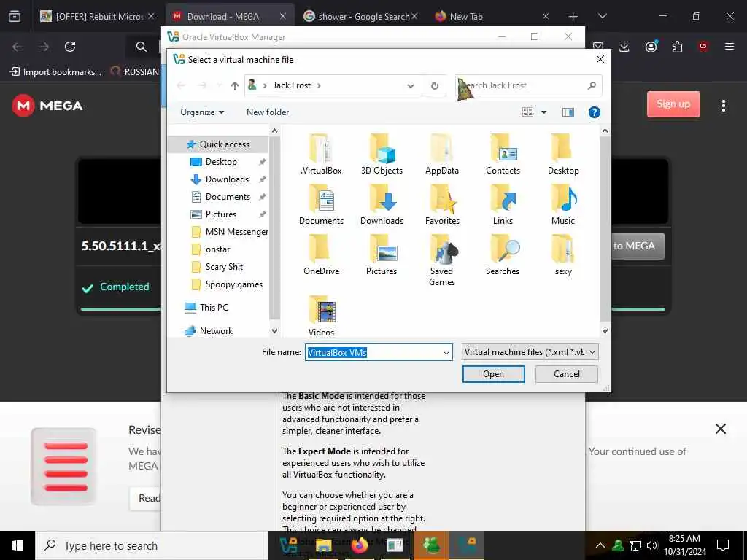The width and height of the screenshot is (747, 560).
Task: Open the Documents folder in file pane
Action: click(x=321, y=205)
